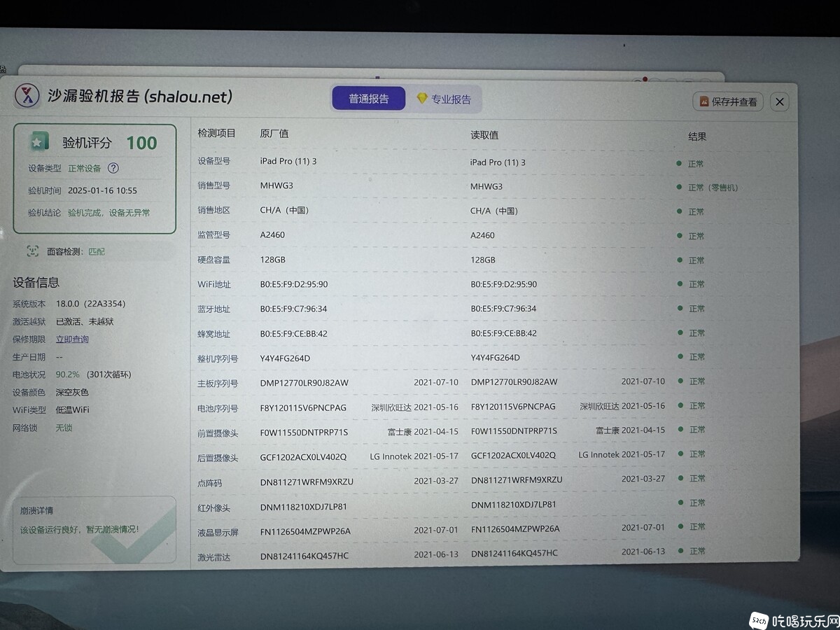Click the 结果 column header
This screenshot has width=840, height=630.
pyautogui.click(x=697, y=136)
